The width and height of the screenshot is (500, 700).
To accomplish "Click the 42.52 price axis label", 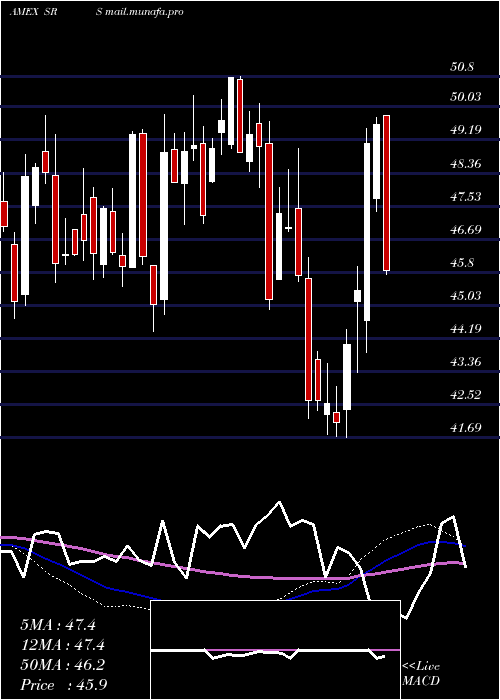I will click(x=466, y=395).
